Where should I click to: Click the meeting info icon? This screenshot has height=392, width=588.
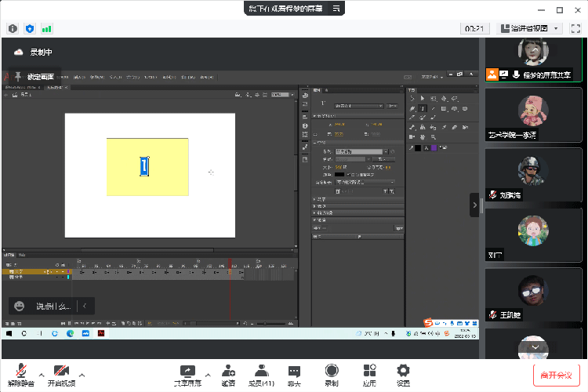[13, 28]
